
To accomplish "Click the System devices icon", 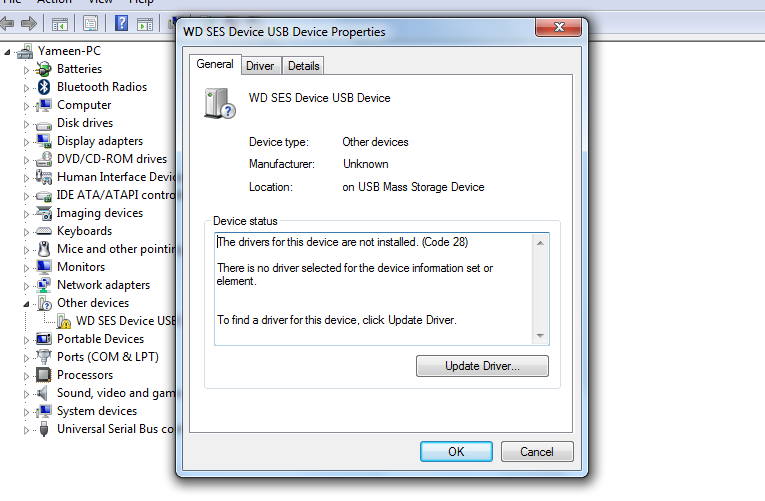I will coord(44,411).
